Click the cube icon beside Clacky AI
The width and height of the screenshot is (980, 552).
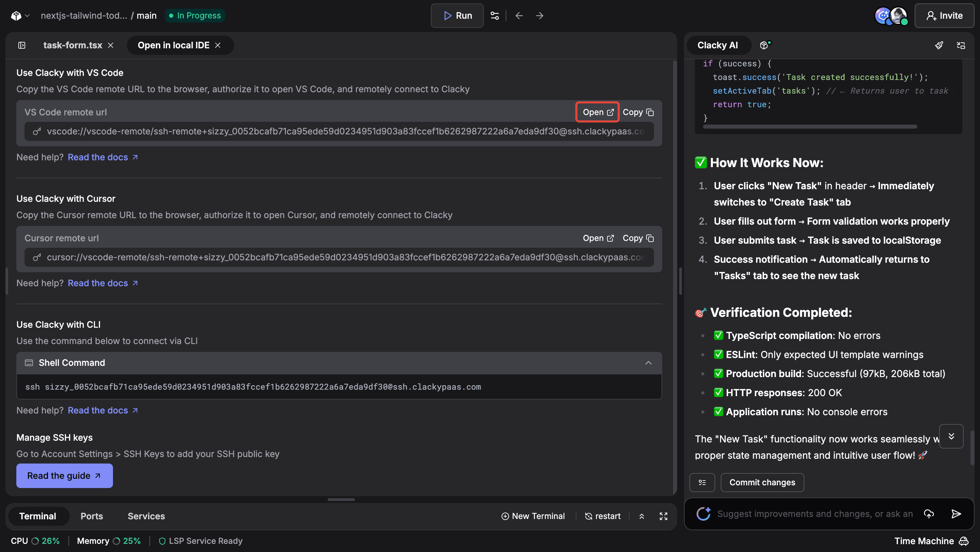click(765, 45)
